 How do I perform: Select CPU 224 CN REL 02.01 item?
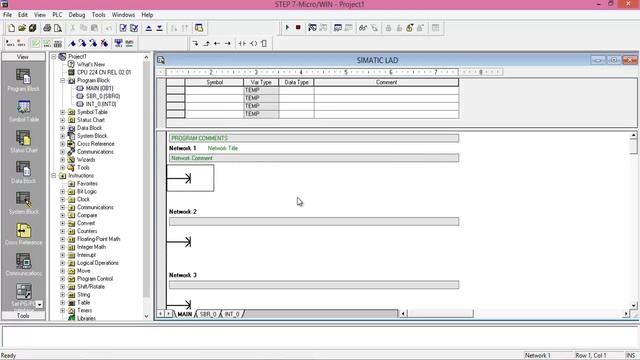point(104,72)
